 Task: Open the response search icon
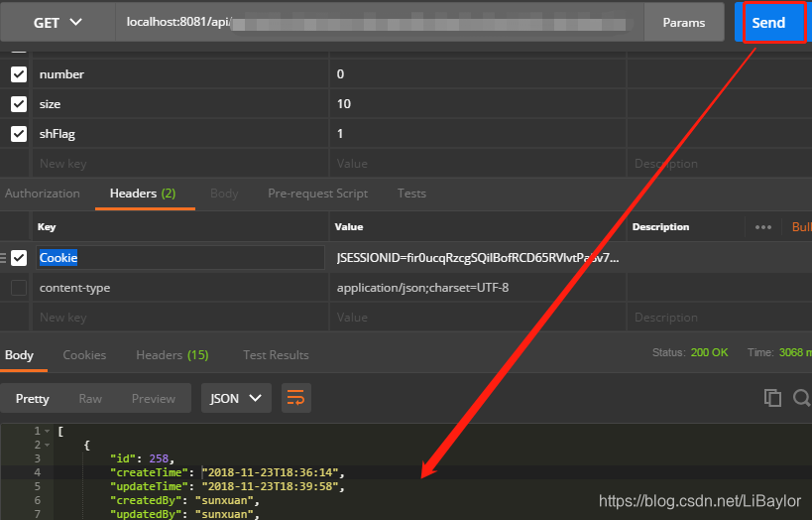[x=802, y=398]
